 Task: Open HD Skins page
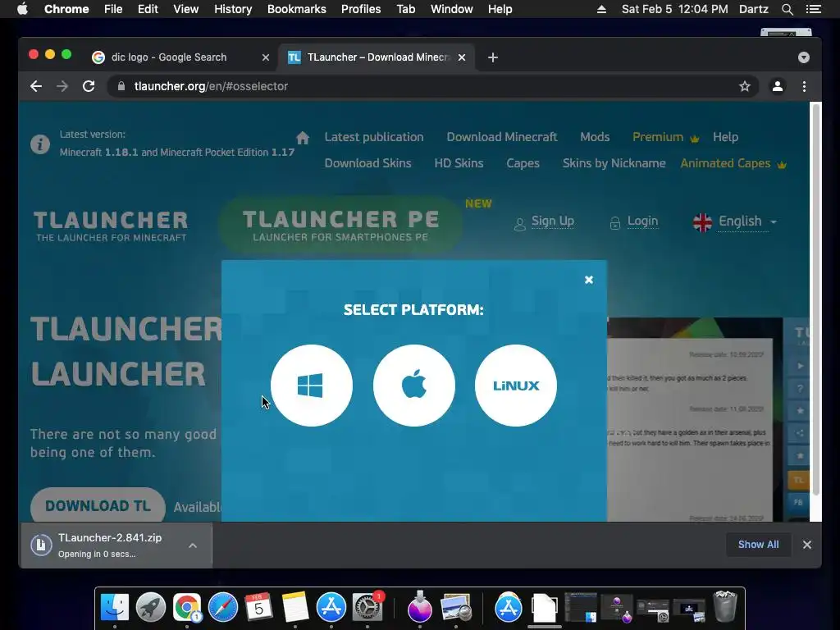tap(459, 163)
